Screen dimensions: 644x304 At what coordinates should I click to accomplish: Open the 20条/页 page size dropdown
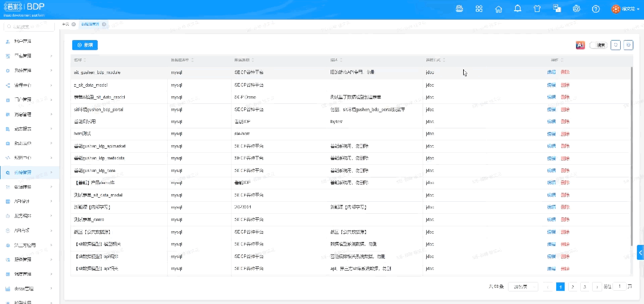(x=523, y=286)
